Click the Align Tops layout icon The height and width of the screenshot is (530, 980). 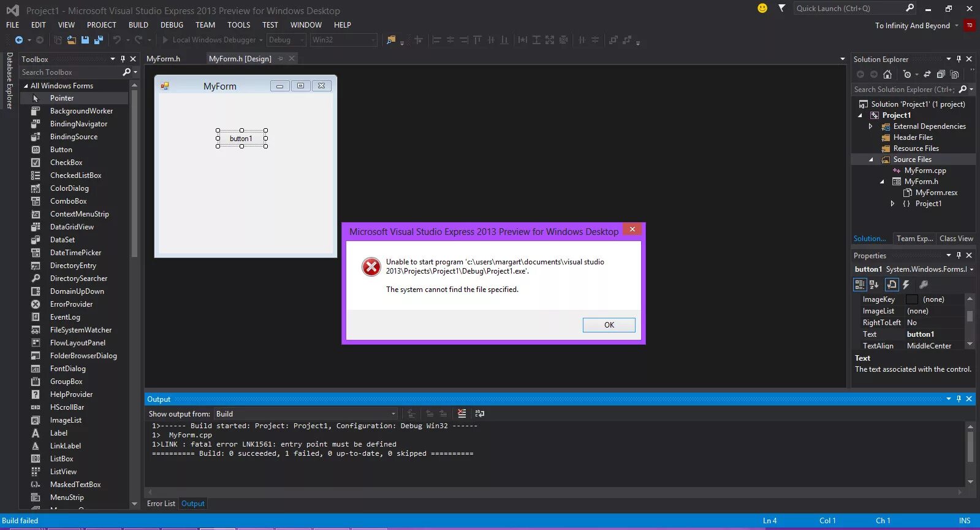pos(477,40)
